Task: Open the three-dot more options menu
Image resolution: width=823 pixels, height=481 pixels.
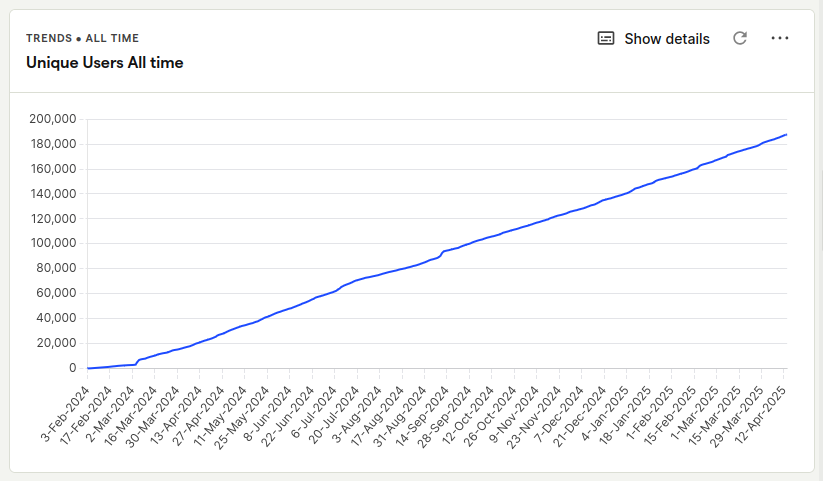Action: pos(779,38)
